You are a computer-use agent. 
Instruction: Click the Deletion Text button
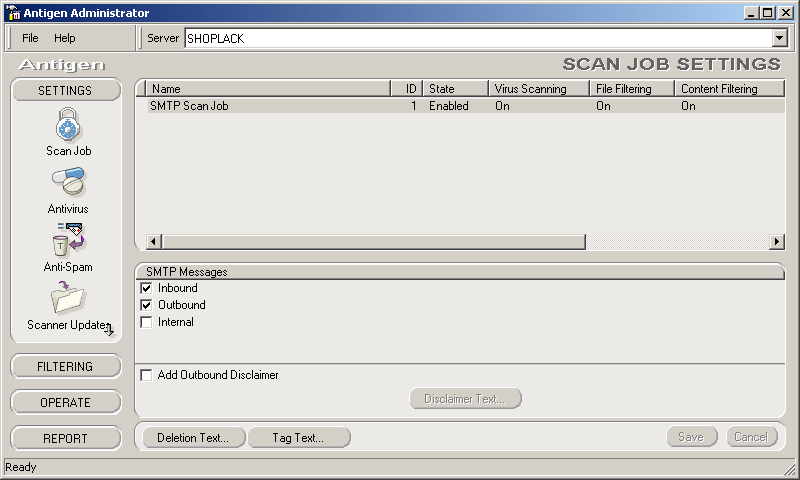point(193,438)
